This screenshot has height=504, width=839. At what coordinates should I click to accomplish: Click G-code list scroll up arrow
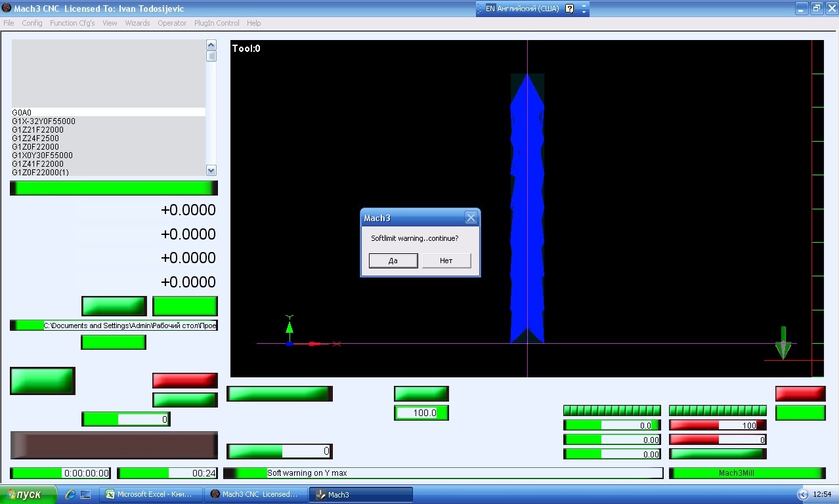click(211, 45)
